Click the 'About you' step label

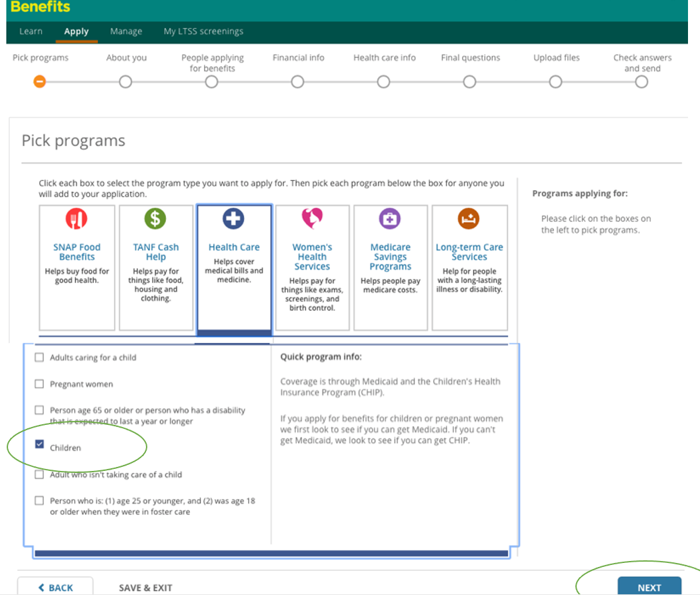point(127,57)
